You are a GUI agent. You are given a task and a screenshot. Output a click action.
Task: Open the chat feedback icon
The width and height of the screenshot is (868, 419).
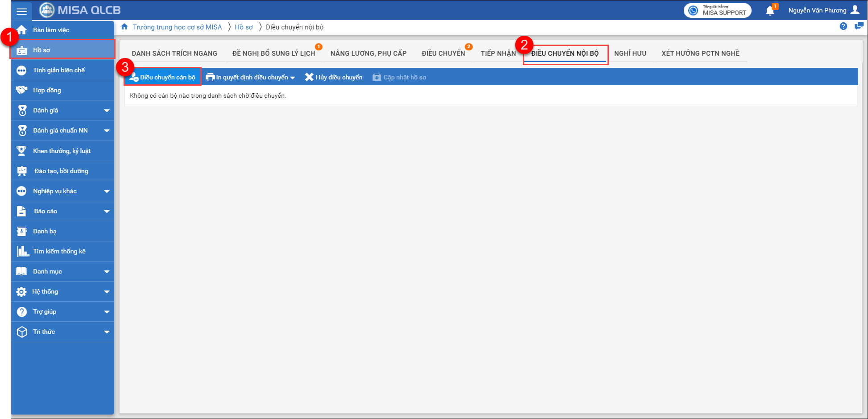pos(859,26)
